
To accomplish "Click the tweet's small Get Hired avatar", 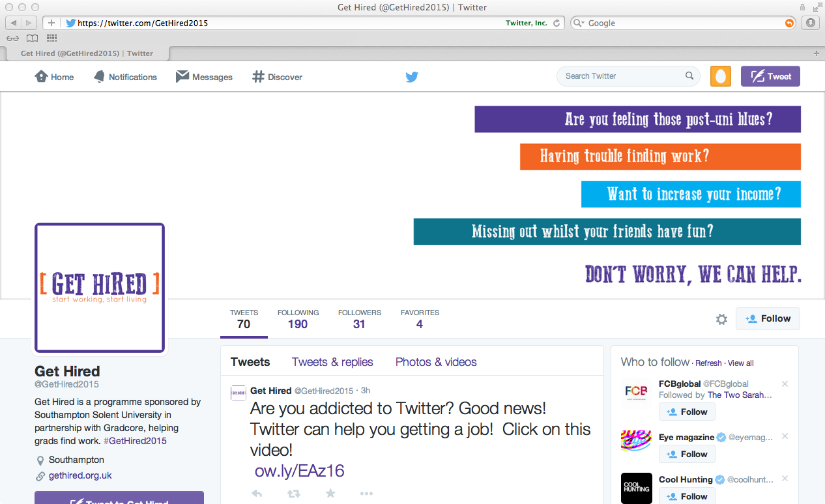I will [238, 393].
